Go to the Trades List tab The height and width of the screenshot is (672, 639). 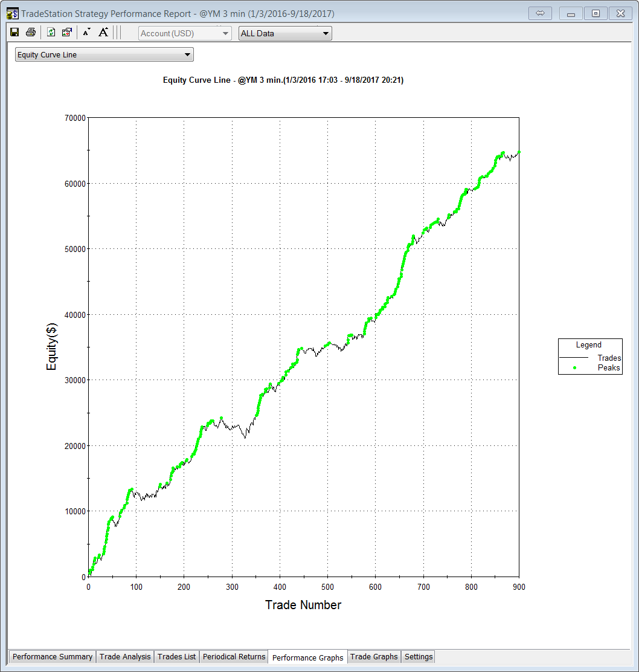(x=176, y=657)
